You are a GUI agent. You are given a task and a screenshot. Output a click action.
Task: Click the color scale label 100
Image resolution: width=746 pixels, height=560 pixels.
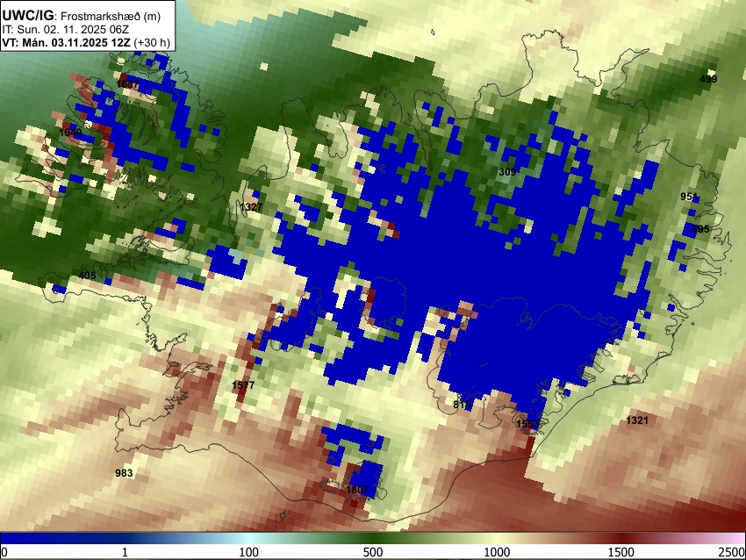(249, 552)
